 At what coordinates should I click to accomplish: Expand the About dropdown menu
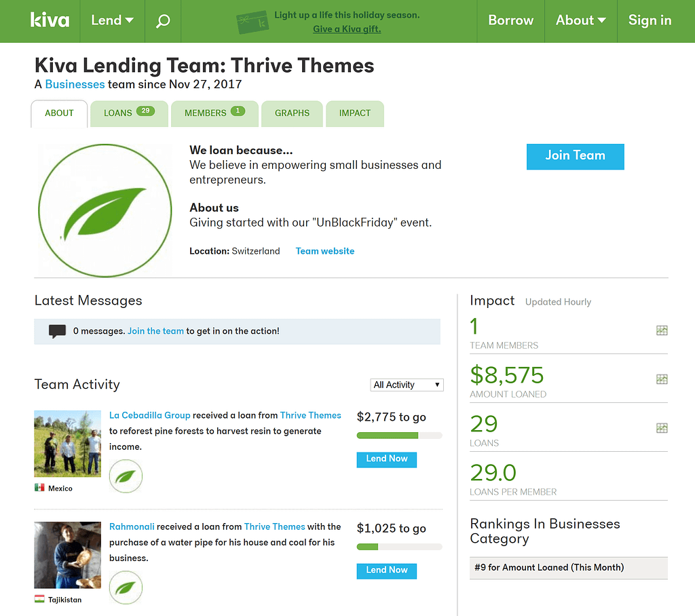pyautogui.click(x=581, y=20)
